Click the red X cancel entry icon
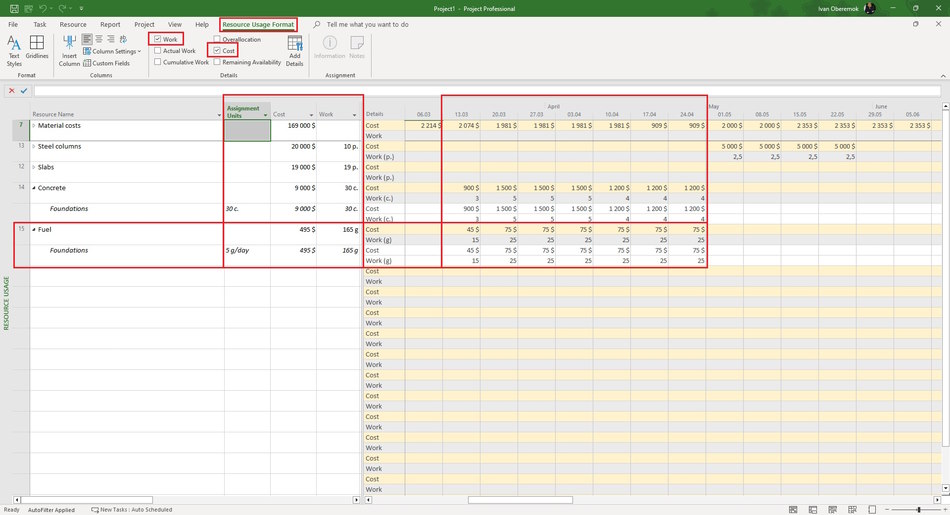This screenshot has width=950, height=515. (12, 91)
